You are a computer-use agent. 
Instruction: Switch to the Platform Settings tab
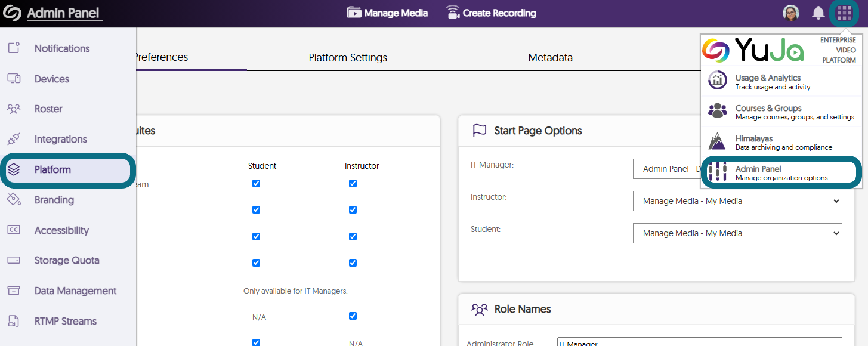(x=347, y=57)
